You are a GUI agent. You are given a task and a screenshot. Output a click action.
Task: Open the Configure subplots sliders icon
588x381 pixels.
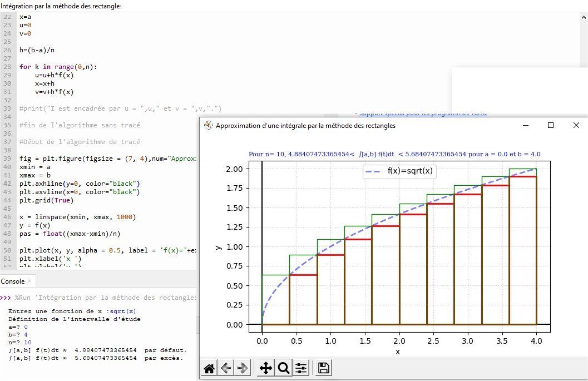(301, 368)
